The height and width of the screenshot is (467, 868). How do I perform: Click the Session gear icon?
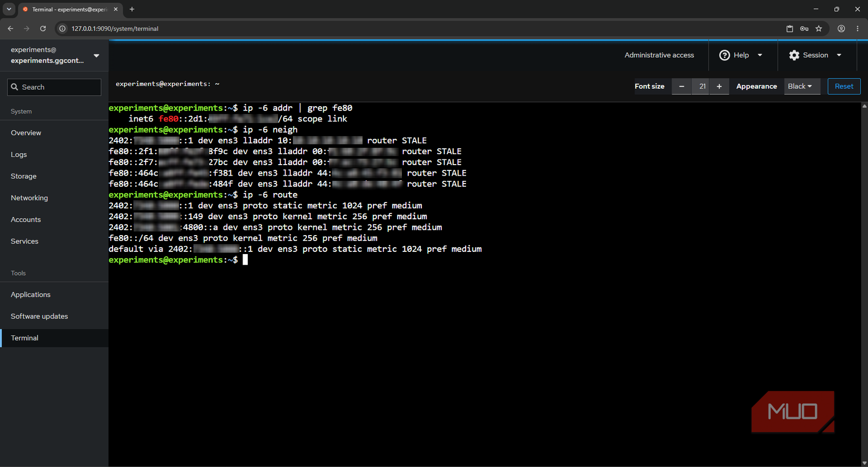pyautogui.click(x=794, y=55)
